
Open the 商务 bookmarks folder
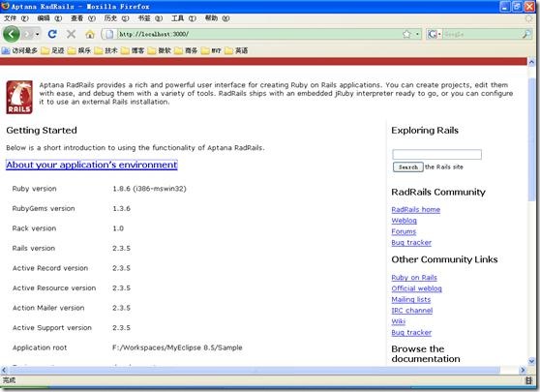tap(186, 50)
